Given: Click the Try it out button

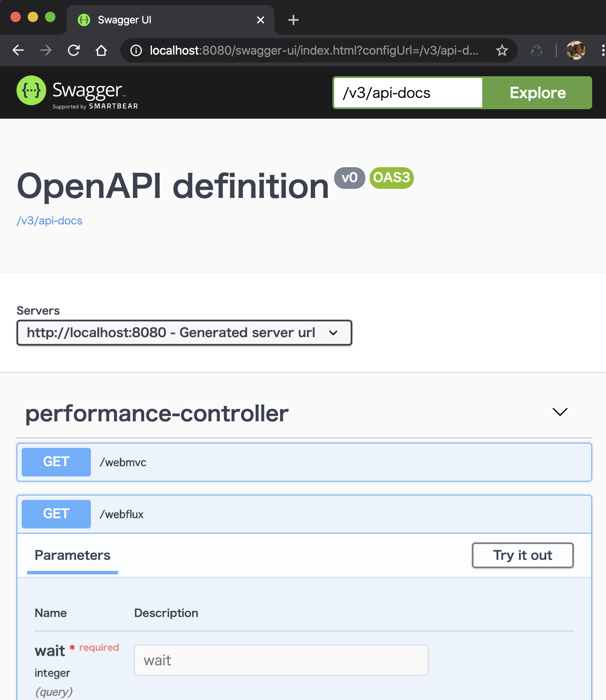Looking at the screenshot, I should [522, 555].
